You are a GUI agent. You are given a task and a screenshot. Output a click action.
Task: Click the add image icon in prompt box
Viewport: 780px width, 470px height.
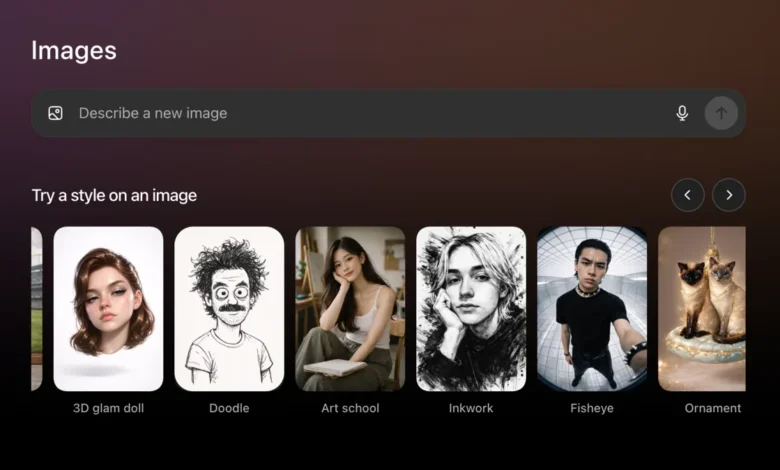click(x=55, y=113)
